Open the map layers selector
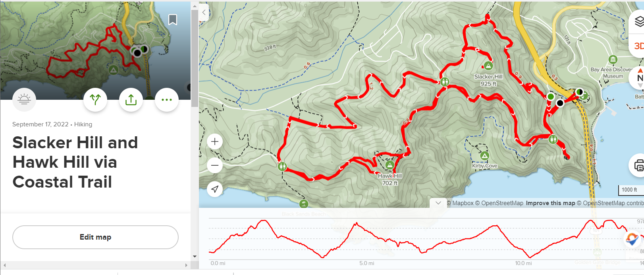Image resolution: width=644 pixels, height=275 pixels. click(x=638, y=21)
